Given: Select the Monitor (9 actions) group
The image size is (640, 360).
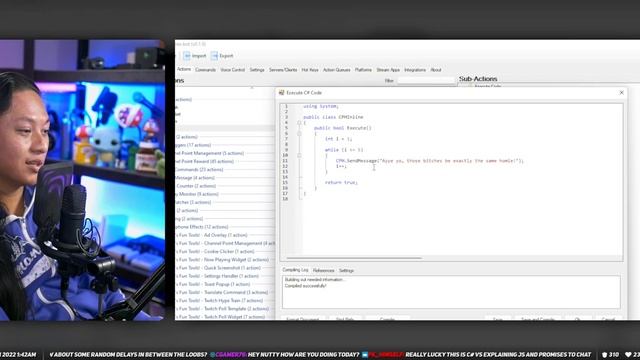Looking at the screenshot, I should click(x=197, y=194).
